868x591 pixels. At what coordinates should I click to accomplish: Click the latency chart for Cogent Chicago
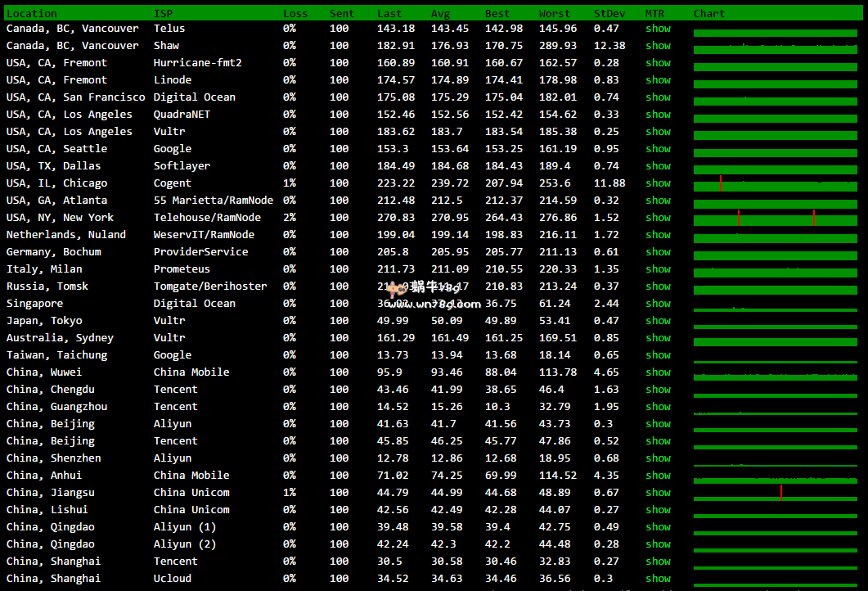775,185
